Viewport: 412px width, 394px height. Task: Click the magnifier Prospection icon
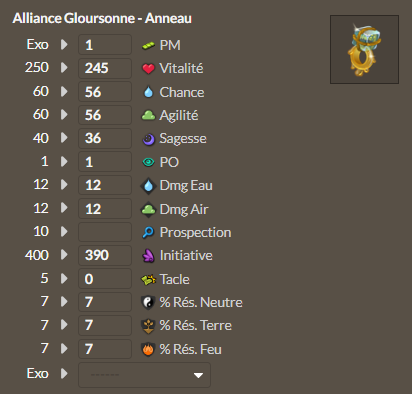(x=148, y=232)
